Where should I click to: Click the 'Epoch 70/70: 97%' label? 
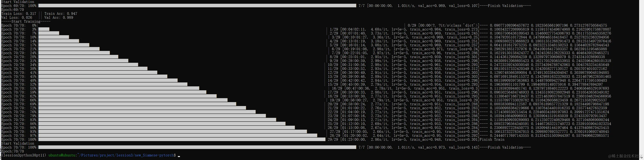(19, 135)
